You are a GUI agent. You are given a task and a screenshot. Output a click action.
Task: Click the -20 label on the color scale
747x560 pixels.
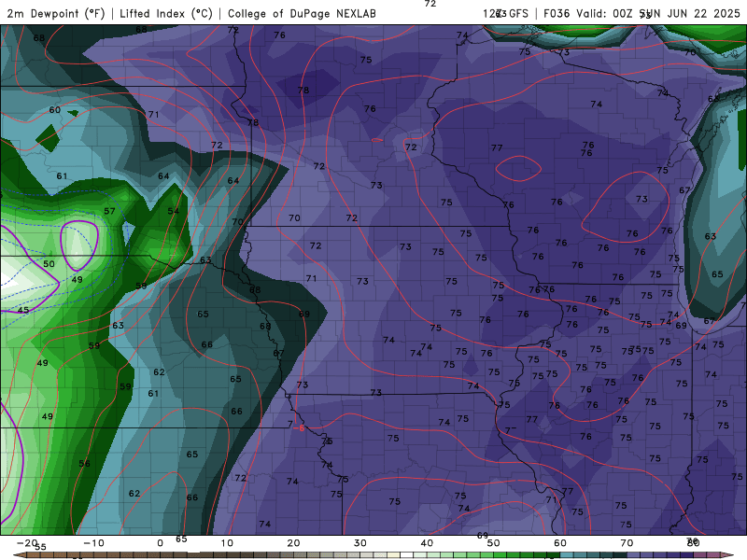click(27, 543)
